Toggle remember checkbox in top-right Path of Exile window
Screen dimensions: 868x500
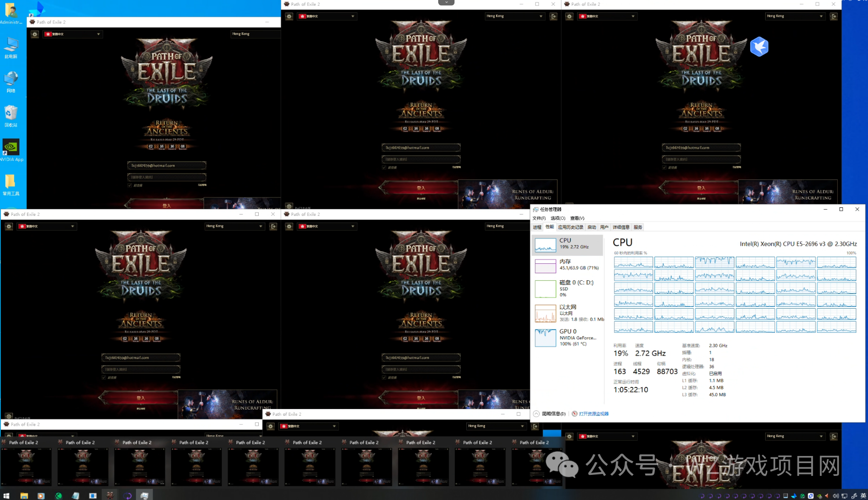click(x=665, y=167)
